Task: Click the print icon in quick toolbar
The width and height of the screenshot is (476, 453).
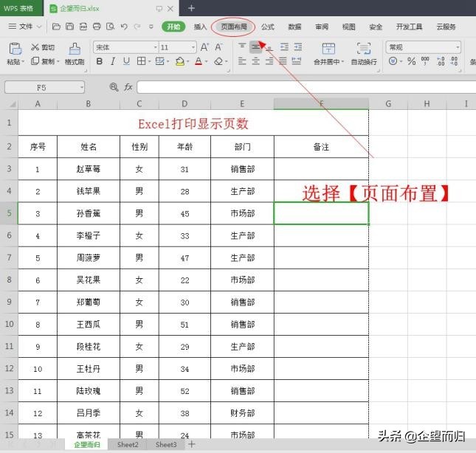Action: tap(97, 27)
